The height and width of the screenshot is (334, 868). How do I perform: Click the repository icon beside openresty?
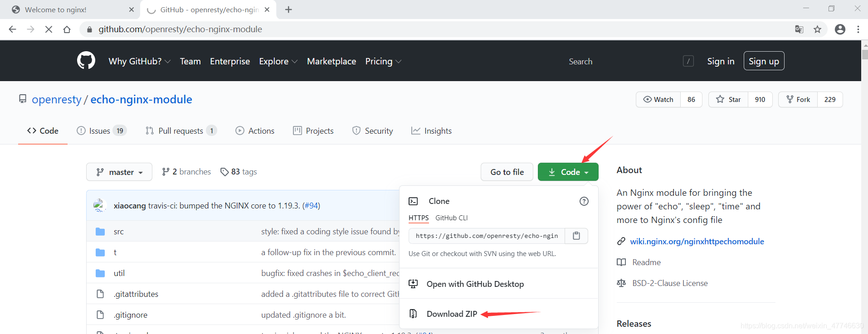pos(23,99)
